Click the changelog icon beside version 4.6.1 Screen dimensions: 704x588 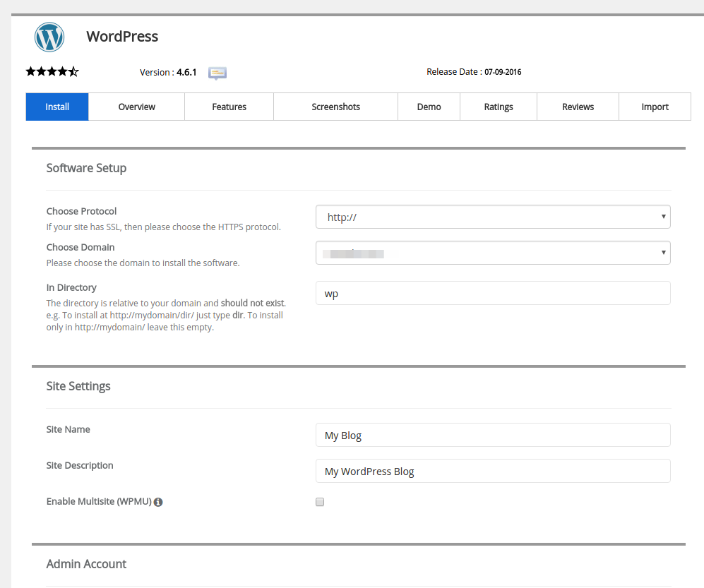pos(217,73)
